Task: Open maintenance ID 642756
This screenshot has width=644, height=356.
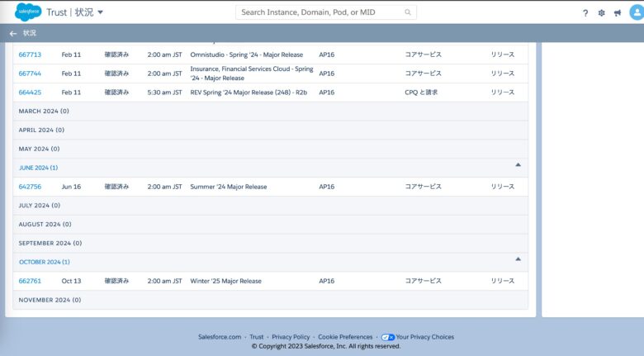Action: pyautogui.click(x=30, y=187)
